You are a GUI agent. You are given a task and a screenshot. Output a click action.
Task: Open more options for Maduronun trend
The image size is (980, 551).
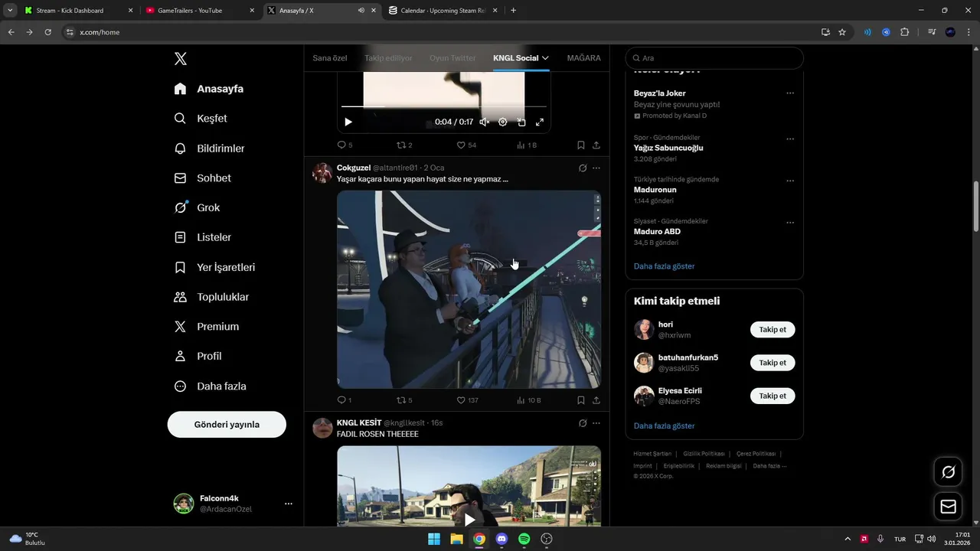790,181
